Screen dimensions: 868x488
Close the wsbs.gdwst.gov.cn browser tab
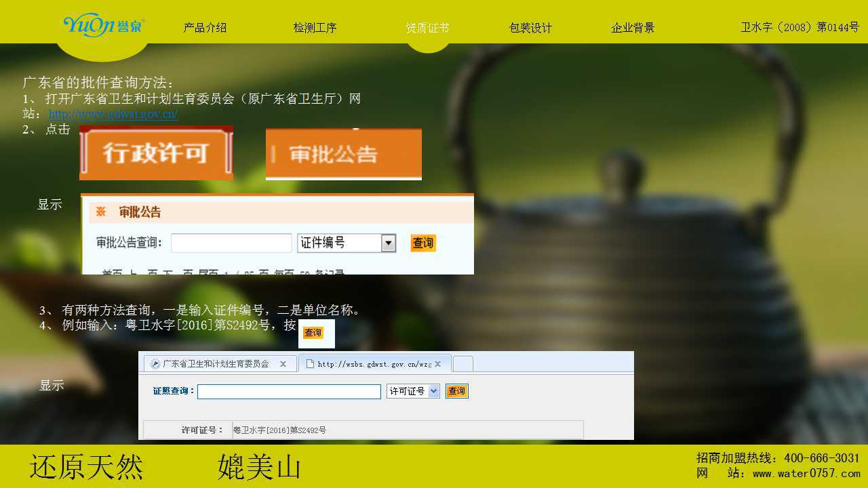(438, 364)
